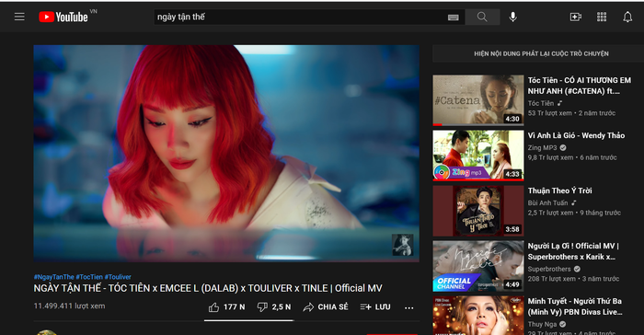Open Người Lạ Ơi thumbnail

coord(478,266)
